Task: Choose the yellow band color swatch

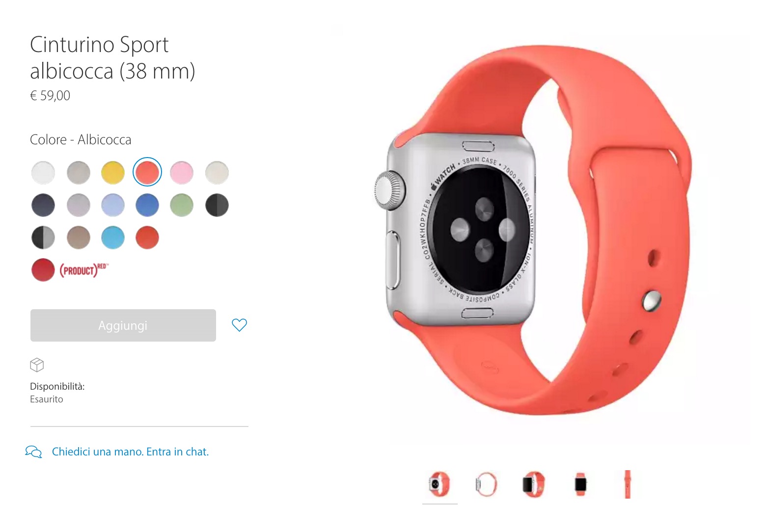Action: [x=113, y=173]
